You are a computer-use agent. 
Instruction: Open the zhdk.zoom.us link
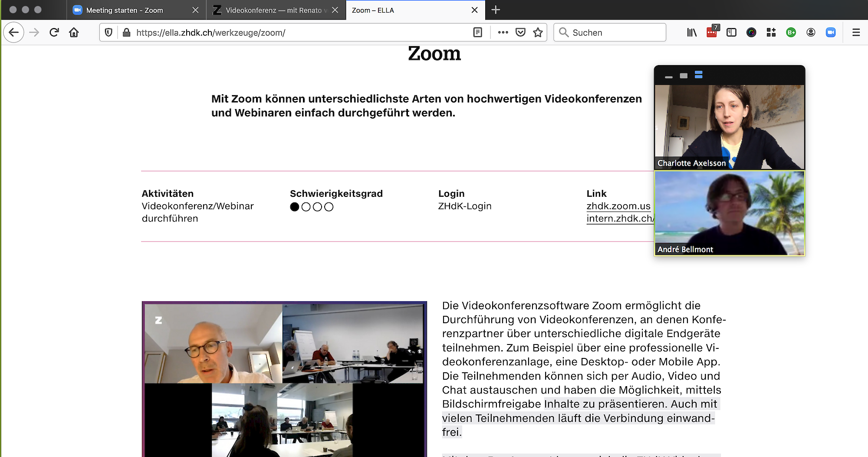[618, 206]
